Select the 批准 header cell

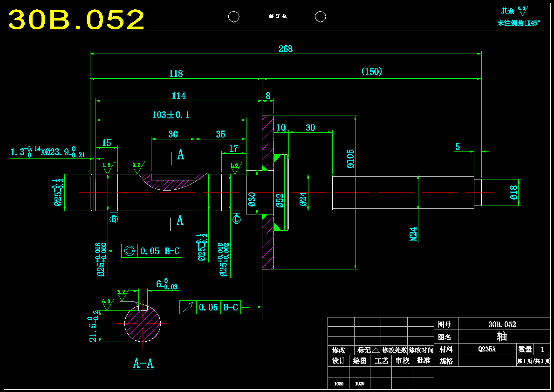[x=423, y=361]
